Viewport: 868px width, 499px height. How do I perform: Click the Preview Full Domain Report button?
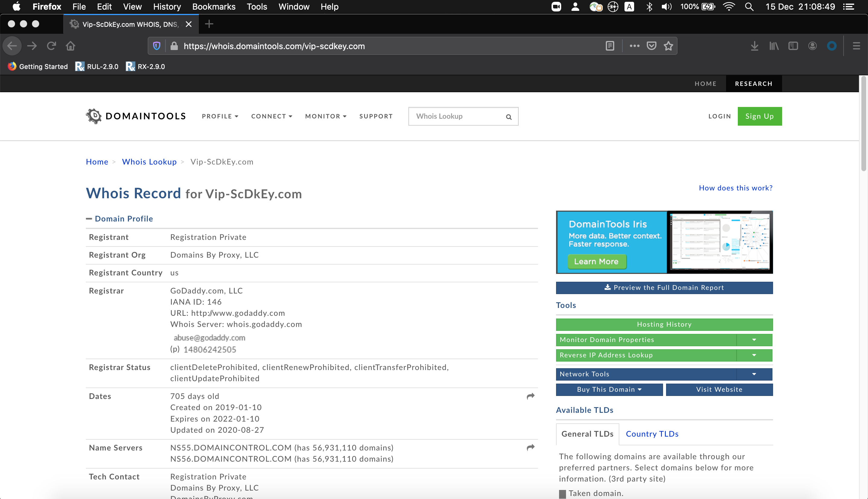[664, 287]
